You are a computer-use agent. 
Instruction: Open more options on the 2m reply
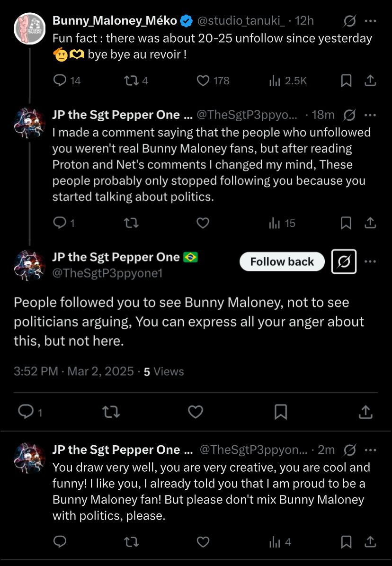(x=371, y=449)
